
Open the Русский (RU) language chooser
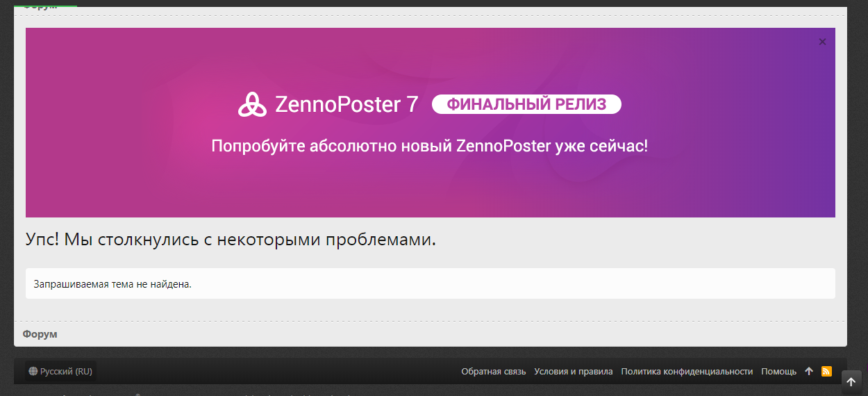click(x=60, y=372)
